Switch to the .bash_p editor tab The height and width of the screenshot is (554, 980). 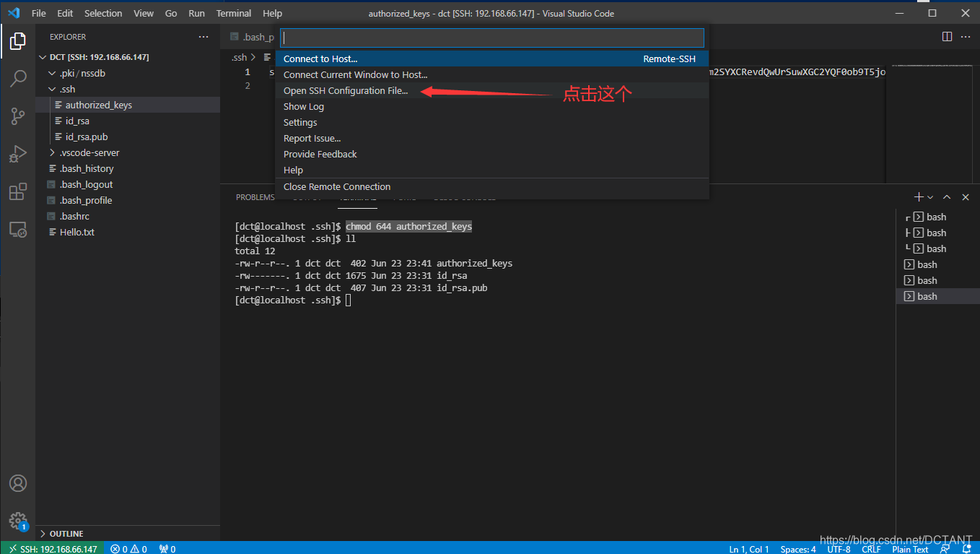pyautogui.click(x=253, y=37)
